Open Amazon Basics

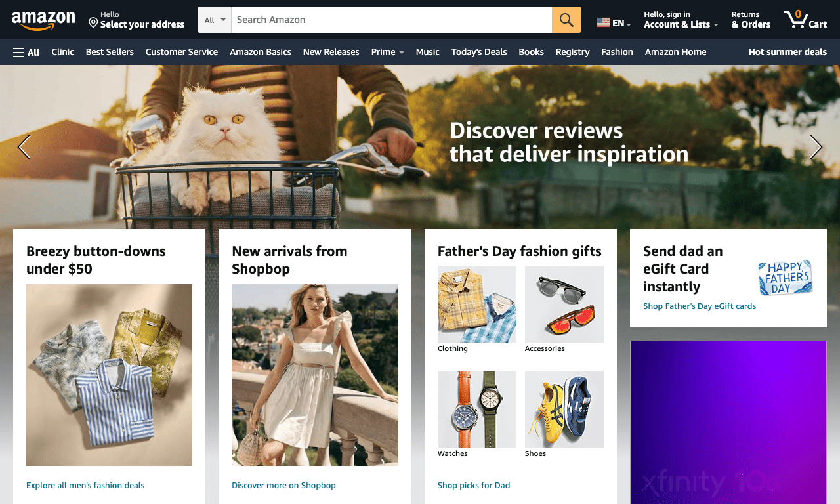pyautogui.click(x=261, y=52)
